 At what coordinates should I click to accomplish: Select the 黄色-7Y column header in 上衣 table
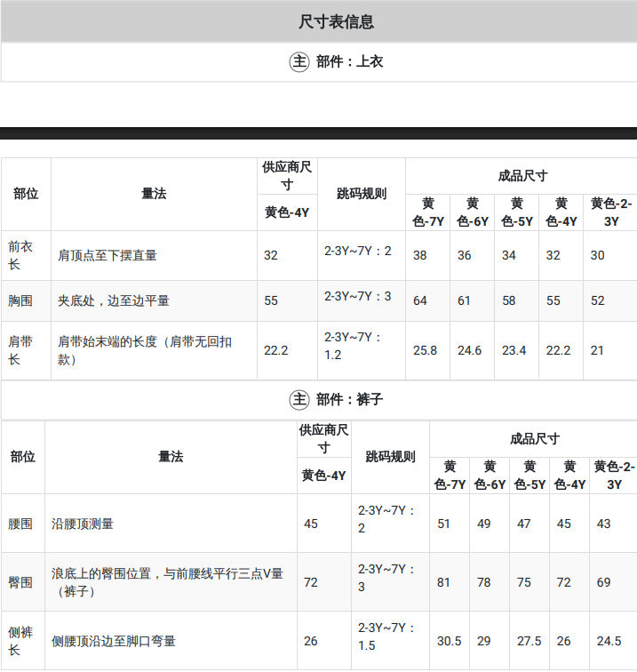(x=428, y=212)
